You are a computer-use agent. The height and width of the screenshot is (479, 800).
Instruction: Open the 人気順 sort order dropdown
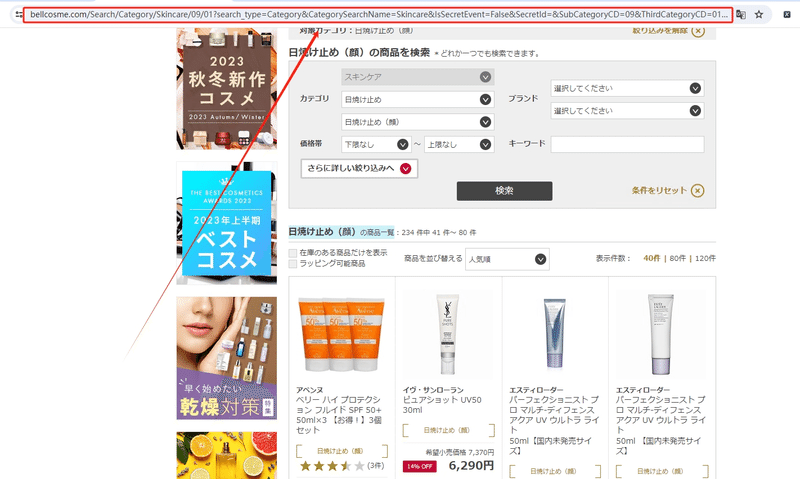507,259
